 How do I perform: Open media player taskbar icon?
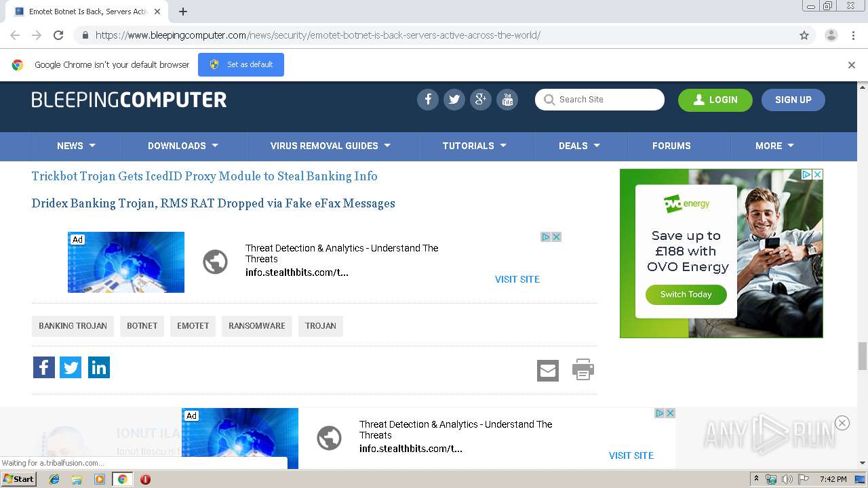(100, 479)
